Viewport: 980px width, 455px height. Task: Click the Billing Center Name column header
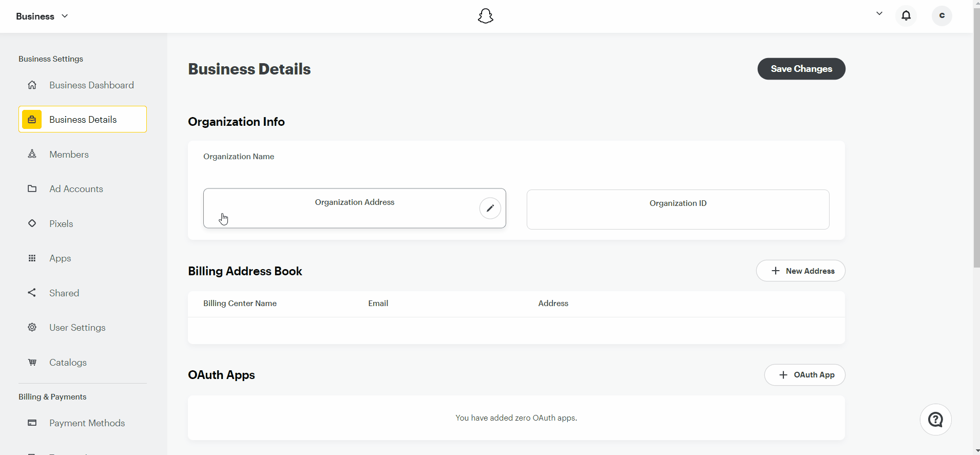coord(240,303)
